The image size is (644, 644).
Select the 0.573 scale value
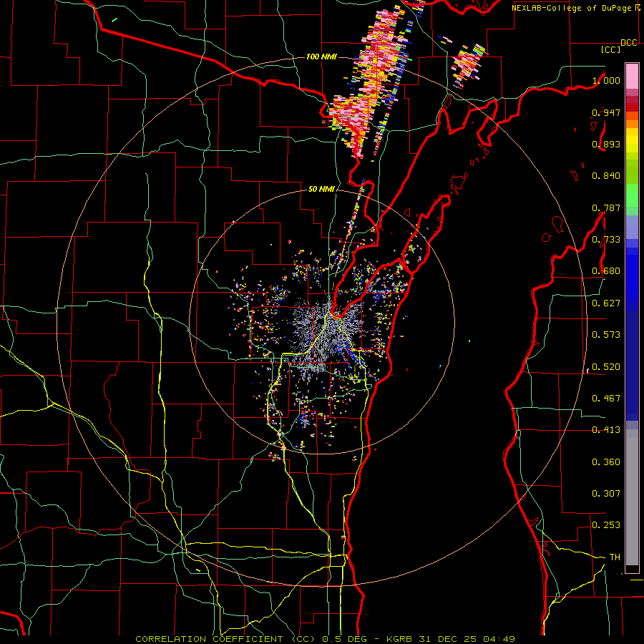tap(606, 335)
